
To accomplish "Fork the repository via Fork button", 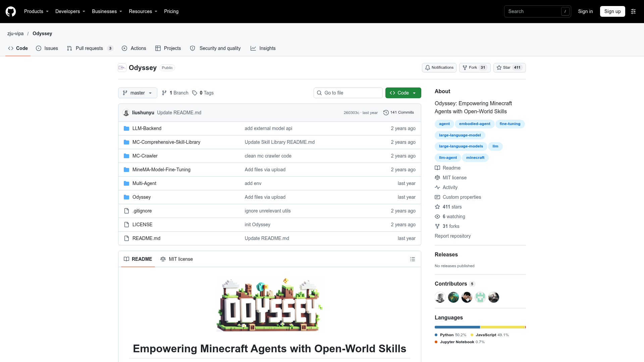I will point(475,68).
